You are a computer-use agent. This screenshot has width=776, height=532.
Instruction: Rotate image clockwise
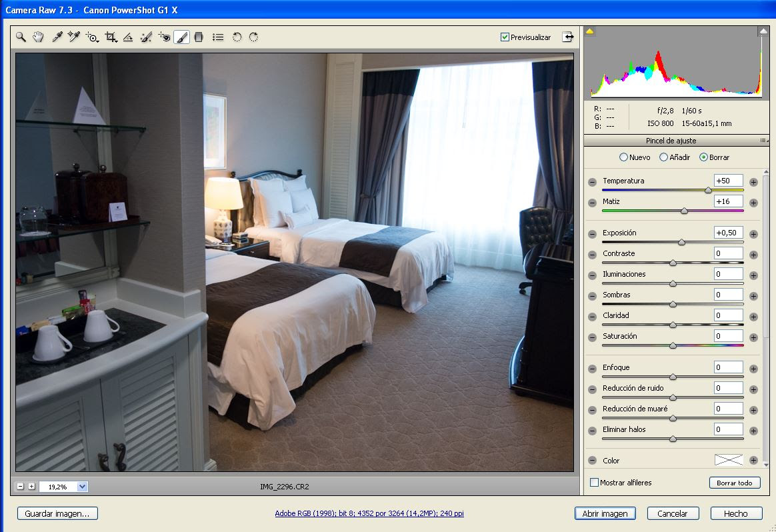coord(253,37)
